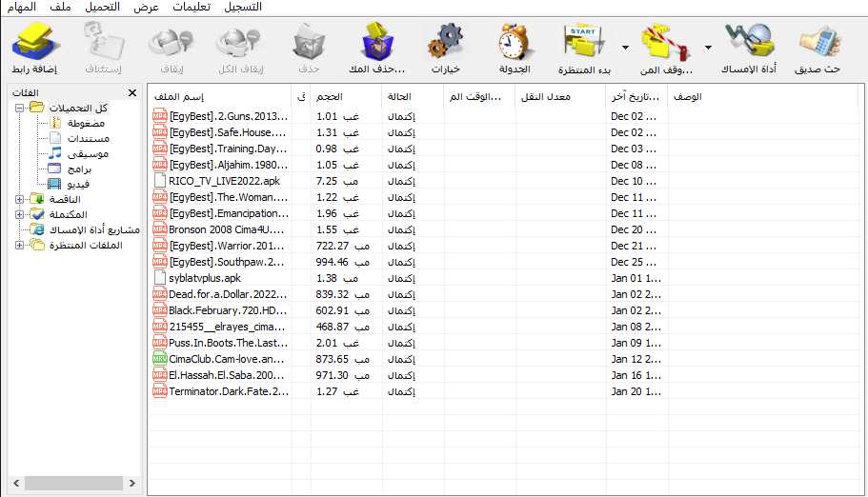Select the syblatvplus.apk file row
The width and height of the screenshot is (868, 497).
point(503,278)
